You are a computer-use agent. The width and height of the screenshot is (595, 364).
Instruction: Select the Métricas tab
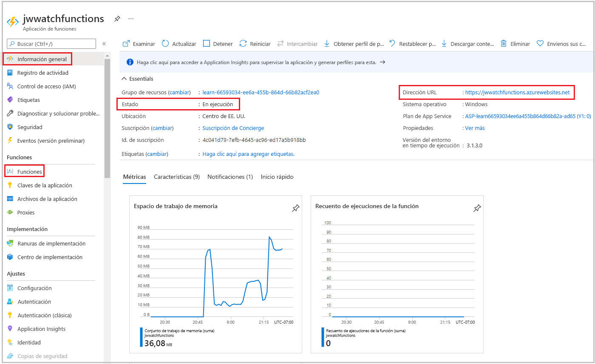pyautogui.click(x=134, y=177)
